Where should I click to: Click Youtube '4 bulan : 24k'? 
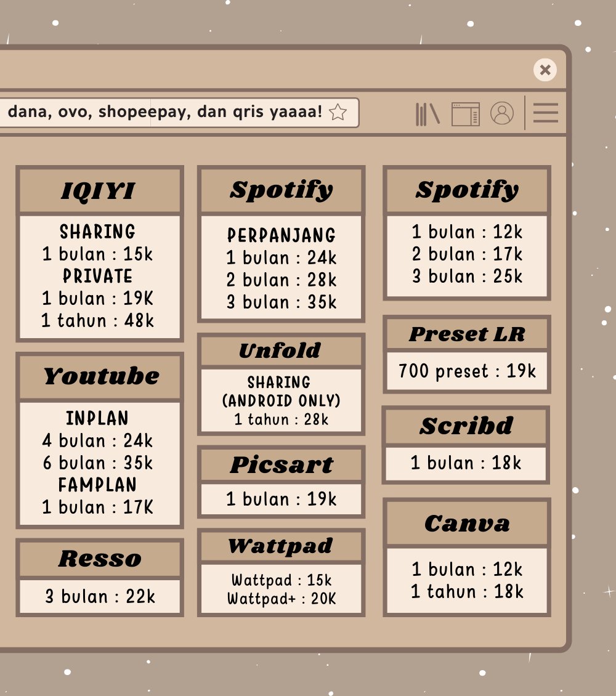[x=98, y=440]
